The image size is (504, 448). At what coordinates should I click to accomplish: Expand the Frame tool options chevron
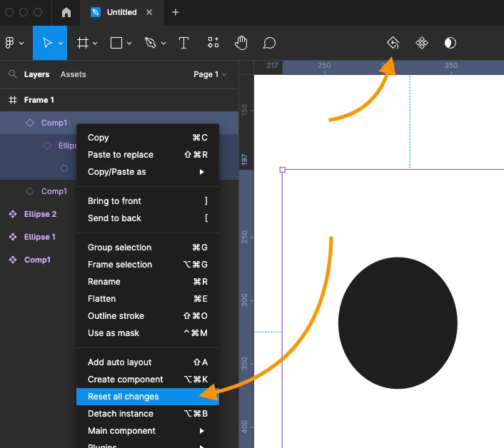pyautogui.click(x=95, y=43)
